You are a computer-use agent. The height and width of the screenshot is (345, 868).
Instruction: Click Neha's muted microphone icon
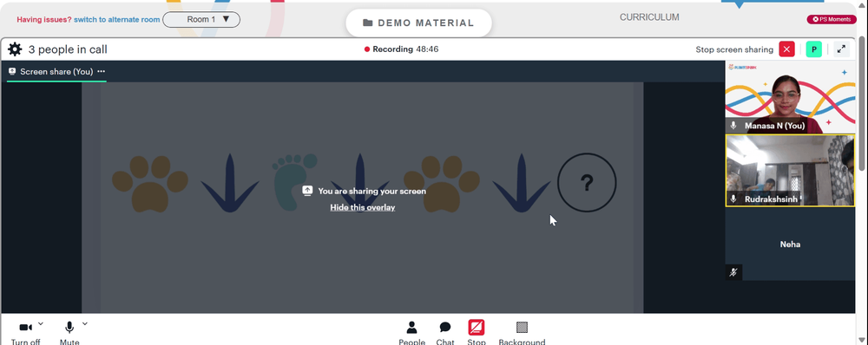click(x=733, y=272)
